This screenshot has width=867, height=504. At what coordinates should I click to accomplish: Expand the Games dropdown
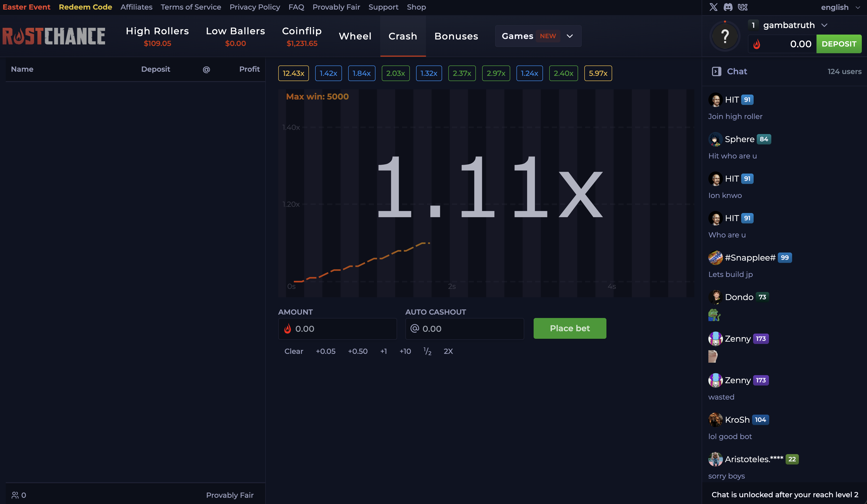click(538, 36)
